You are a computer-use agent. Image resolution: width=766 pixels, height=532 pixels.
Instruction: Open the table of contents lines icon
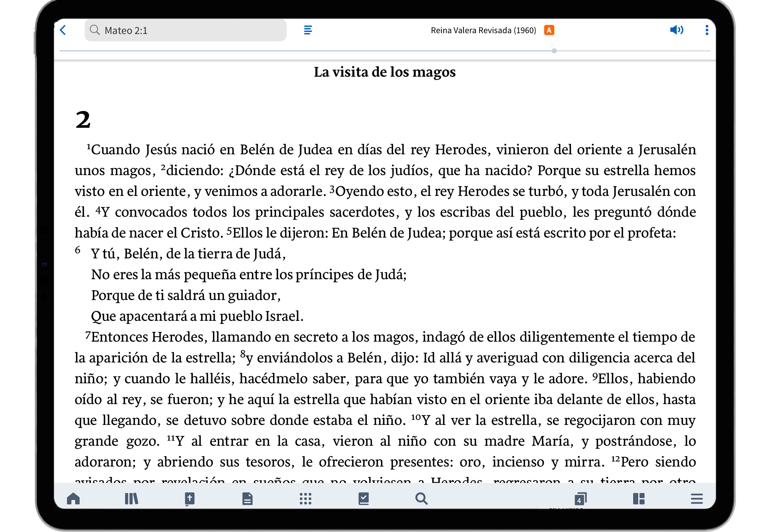(307, 30)
